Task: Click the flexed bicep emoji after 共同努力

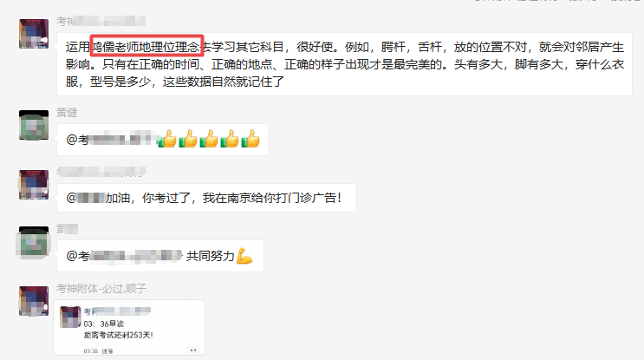Action: pos(244,256)
